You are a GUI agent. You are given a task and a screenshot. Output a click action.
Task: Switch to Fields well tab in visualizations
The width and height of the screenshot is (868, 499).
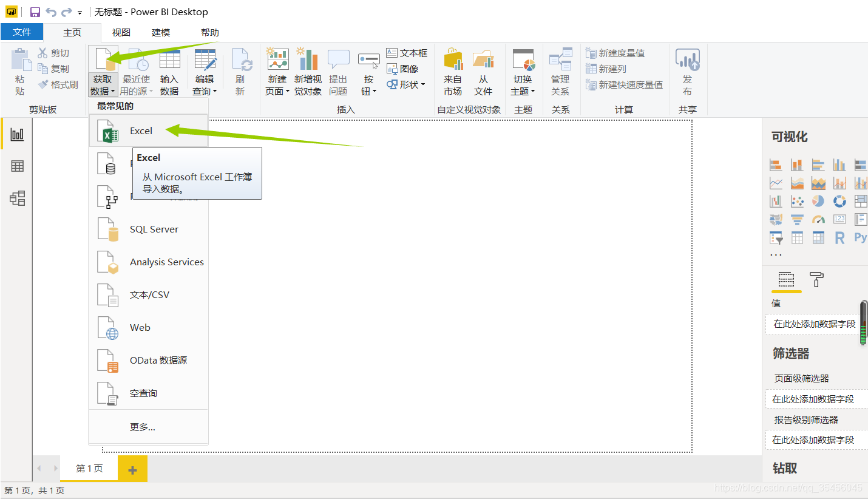tap(786, 279)
